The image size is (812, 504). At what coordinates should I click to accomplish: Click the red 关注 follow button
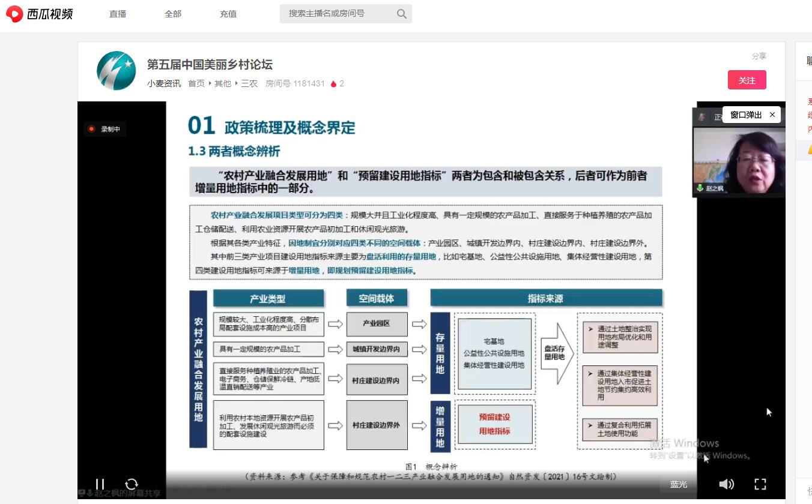click(747, 80)
